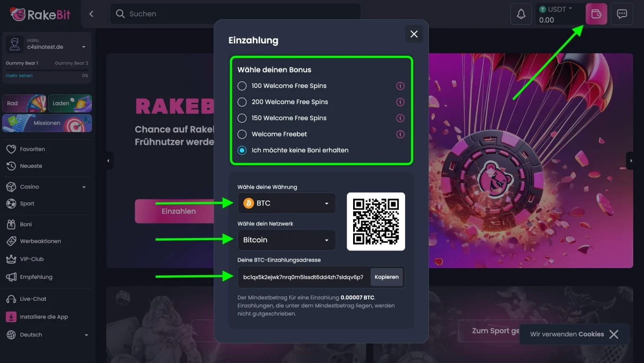The width and height of the screenshot is (644, 363).
Task: Choose the Welcome Freebet radio option
Action: pyautogui.click(x=242, y=134)
